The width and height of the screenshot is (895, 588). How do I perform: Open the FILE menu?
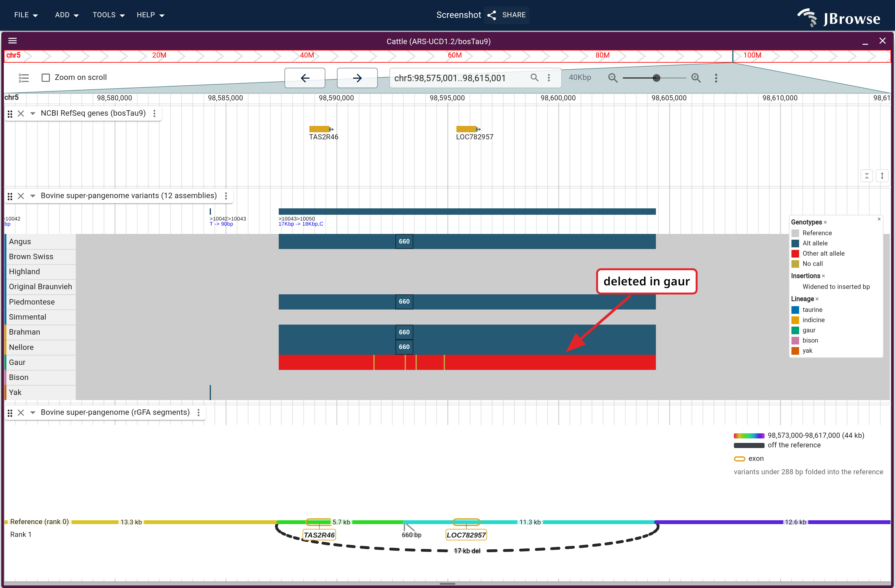coord(26,15)
